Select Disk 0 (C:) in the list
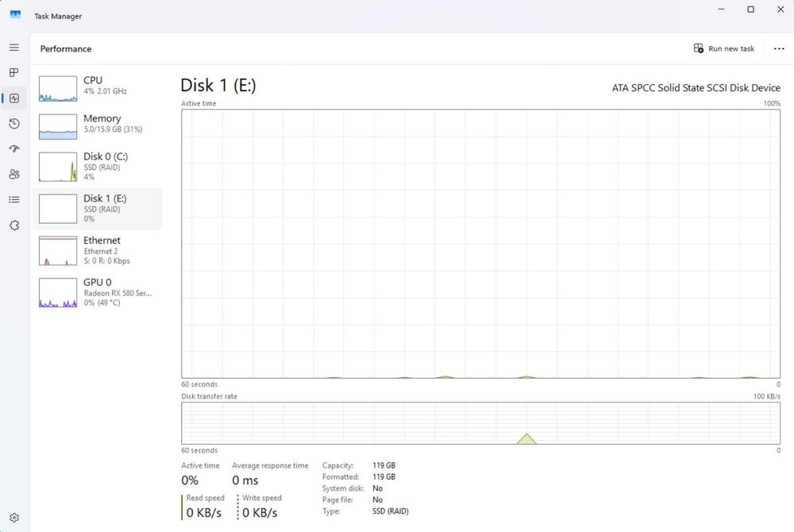This screenshot has width=794, height=532. click(98, 167)
